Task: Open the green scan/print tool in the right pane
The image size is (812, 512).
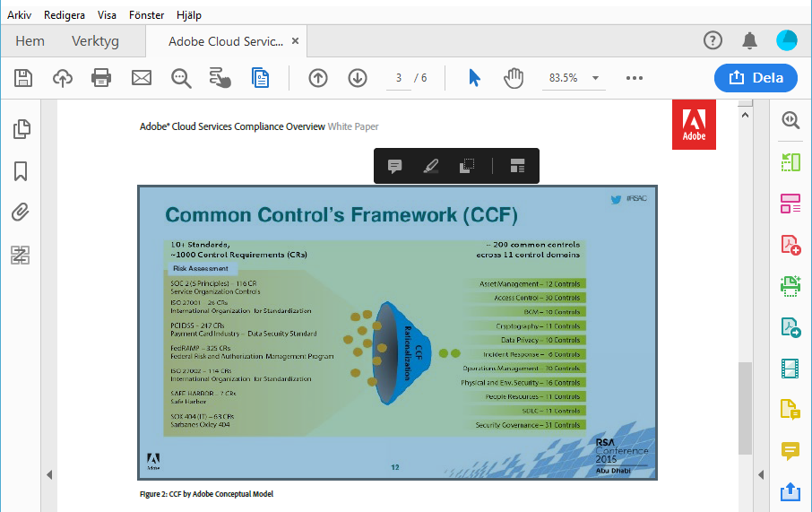Action: 790,286
